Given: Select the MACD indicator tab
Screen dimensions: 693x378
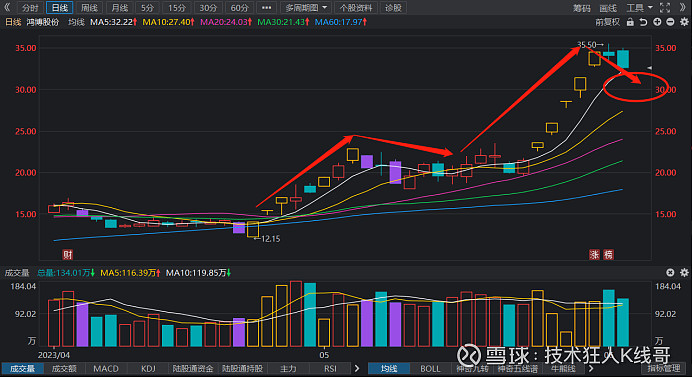Looking at the screenshot, I should [x=106, y=369].
